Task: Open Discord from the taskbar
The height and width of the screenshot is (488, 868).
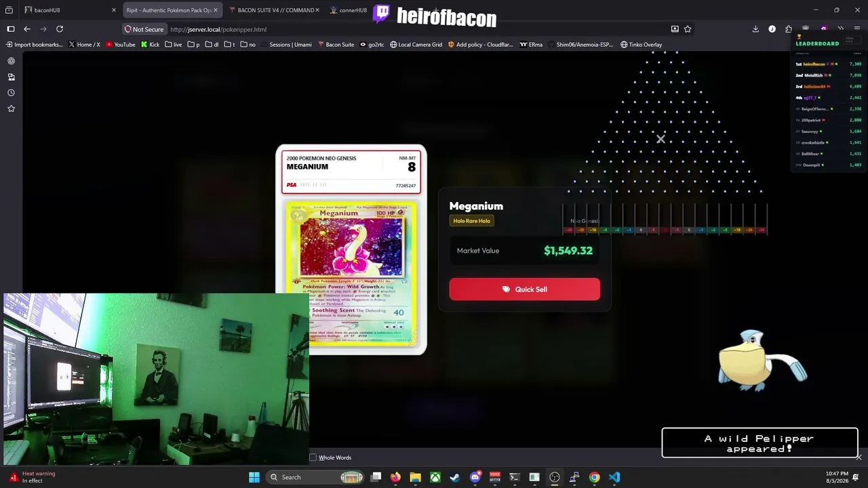Action: (475, 477)
